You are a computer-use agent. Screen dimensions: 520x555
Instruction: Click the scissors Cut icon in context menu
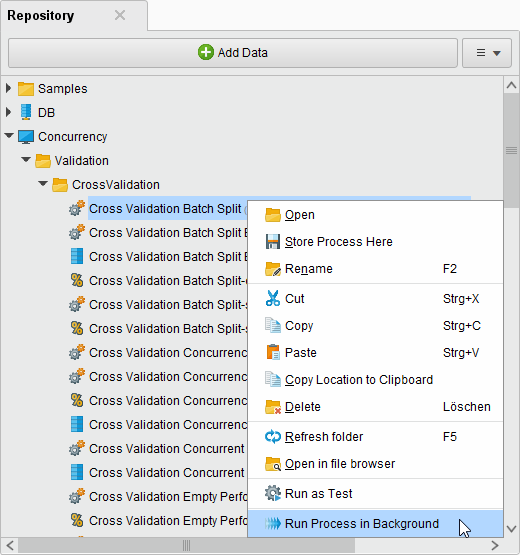(x=273, y=298)
